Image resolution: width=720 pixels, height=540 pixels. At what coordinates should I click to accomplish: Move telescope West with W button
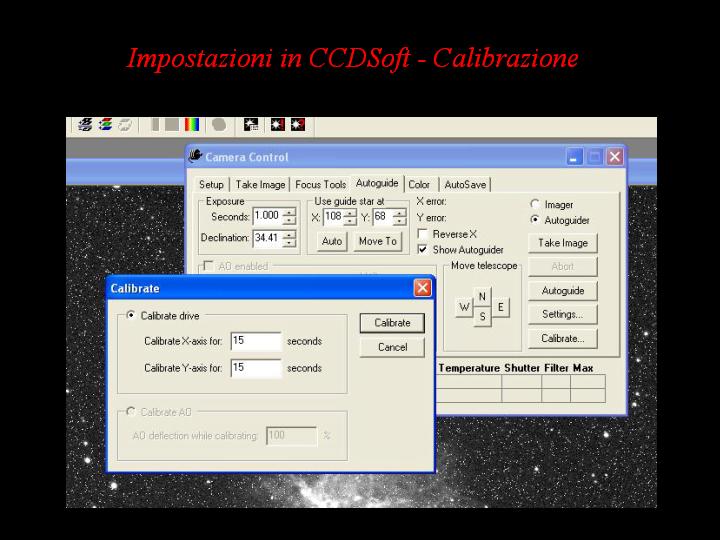(464, 307)
